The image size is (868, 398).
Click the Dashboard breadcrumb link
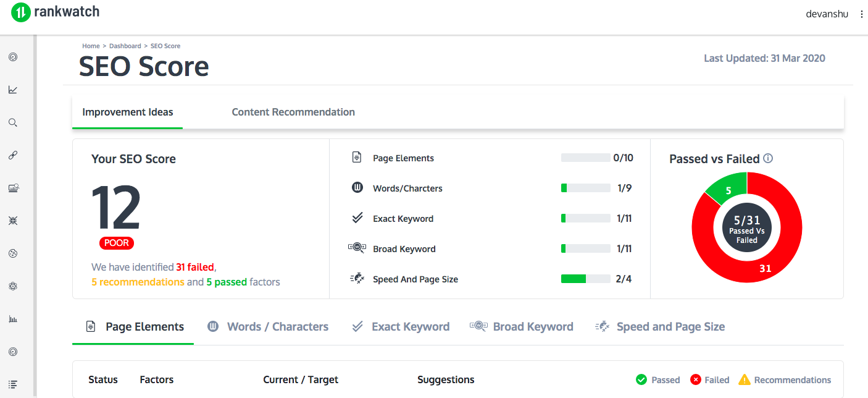pyautogui.click(x=125, y=46)
